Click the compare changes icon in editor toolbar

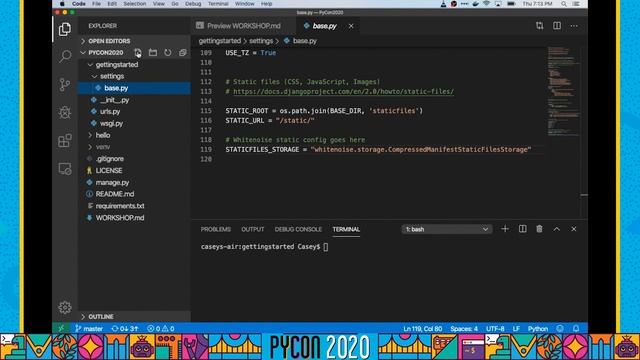540,26
